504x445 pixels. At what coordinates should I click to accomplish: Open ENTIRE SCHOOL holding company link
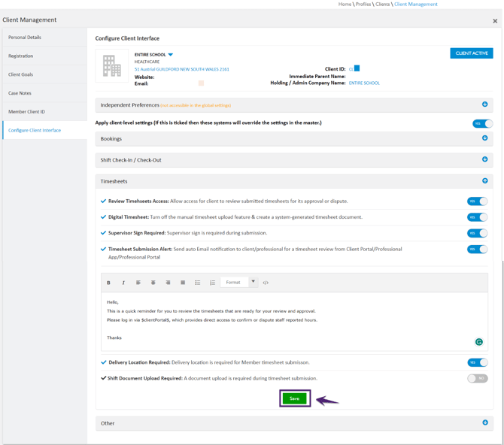364,83
